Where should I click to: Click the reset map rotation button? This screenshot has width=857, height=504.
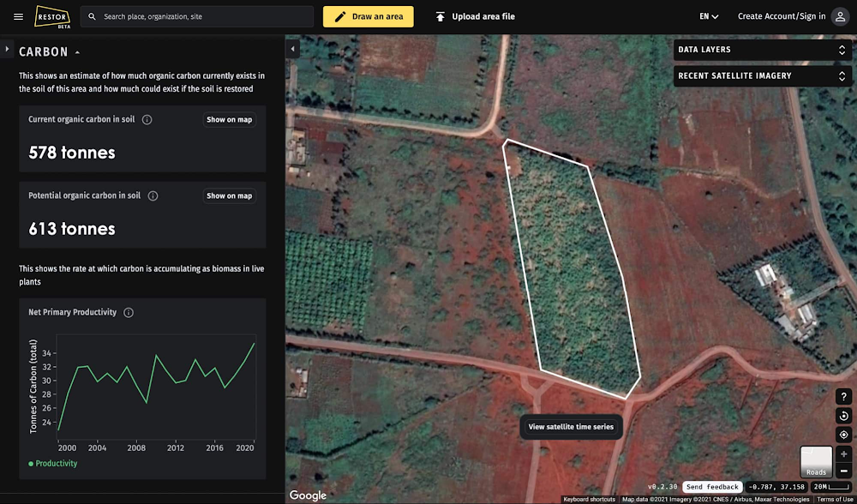click(843, 416)
